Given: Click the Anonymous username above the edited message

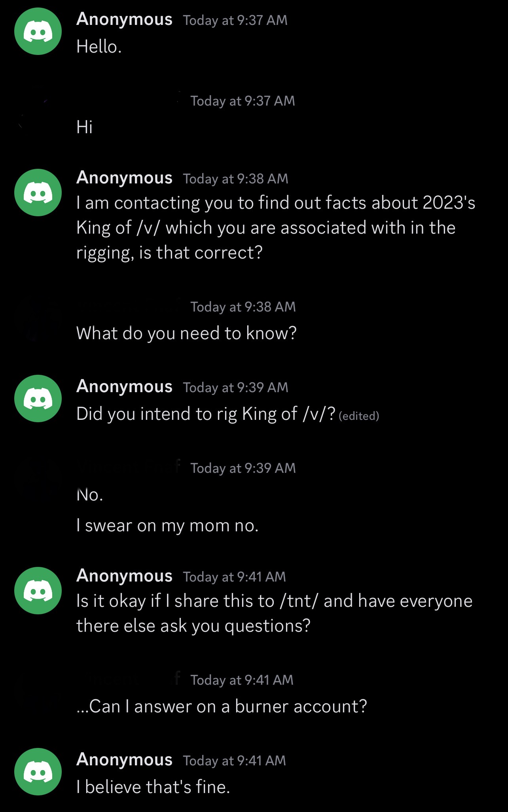Looking at the screenshot, I should [124, 386].
